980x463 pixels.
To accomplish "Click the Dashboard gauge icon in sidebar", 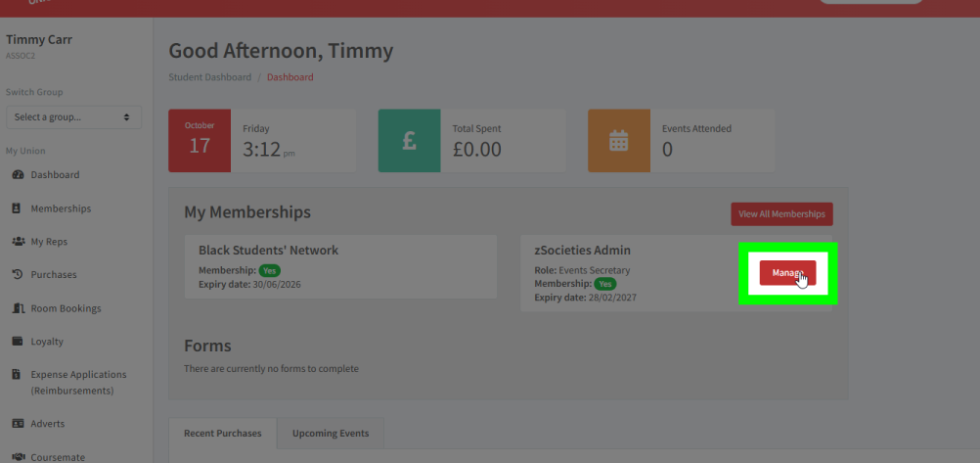I will click(18, 175).
